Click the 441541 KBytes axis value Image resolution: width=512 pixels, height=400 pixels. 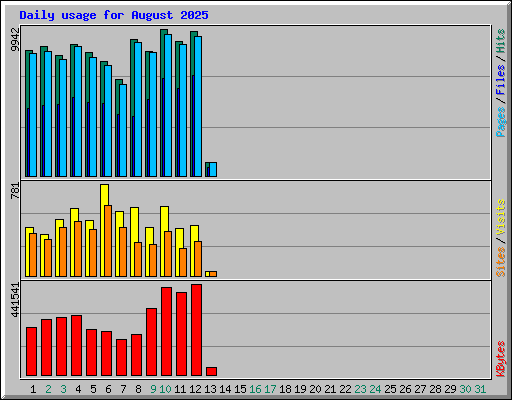coord(15,300)
